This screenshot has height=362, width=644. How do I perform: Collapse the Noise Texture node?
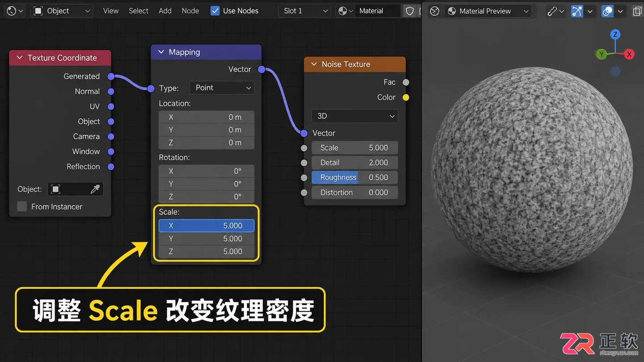[x=314, y=64]
